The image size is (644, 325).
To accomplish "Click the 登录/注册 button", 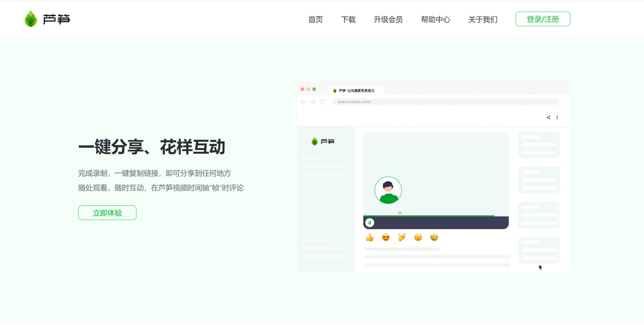I will [542, 19].
